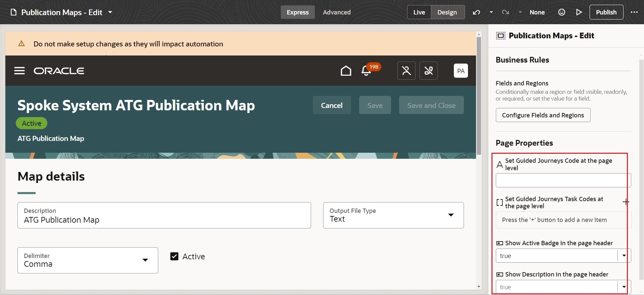Image resolution: width=644 pixels, height=295 pixels.
Task: Click the Description input field
Action: coord(164,215)
